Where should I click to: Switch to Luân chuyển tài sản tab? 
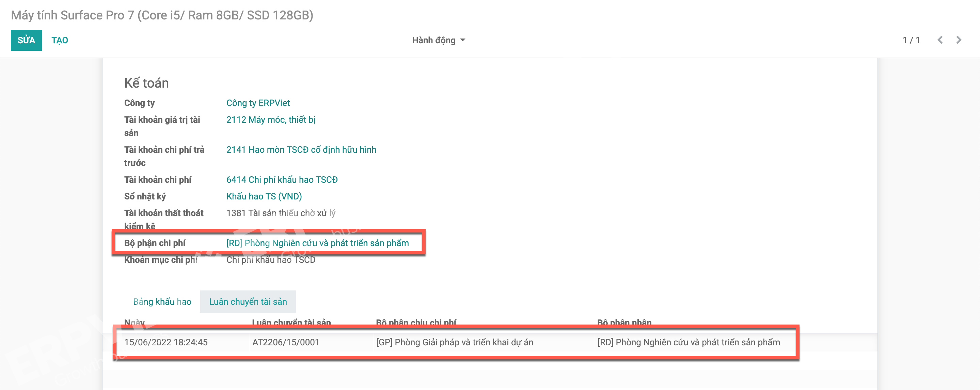coord(248,302)
